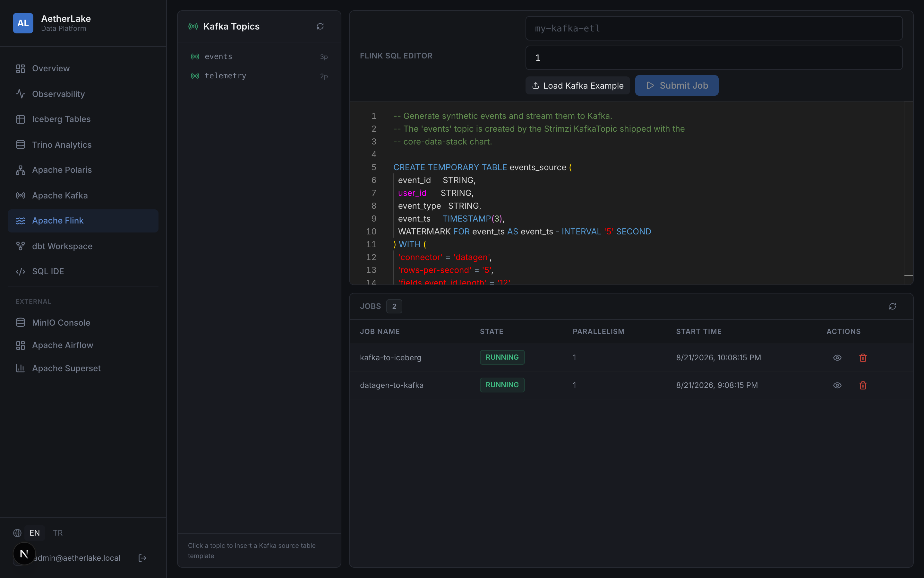
Task: Select Apache Kafka in sidebar
Action: (83, 195)
